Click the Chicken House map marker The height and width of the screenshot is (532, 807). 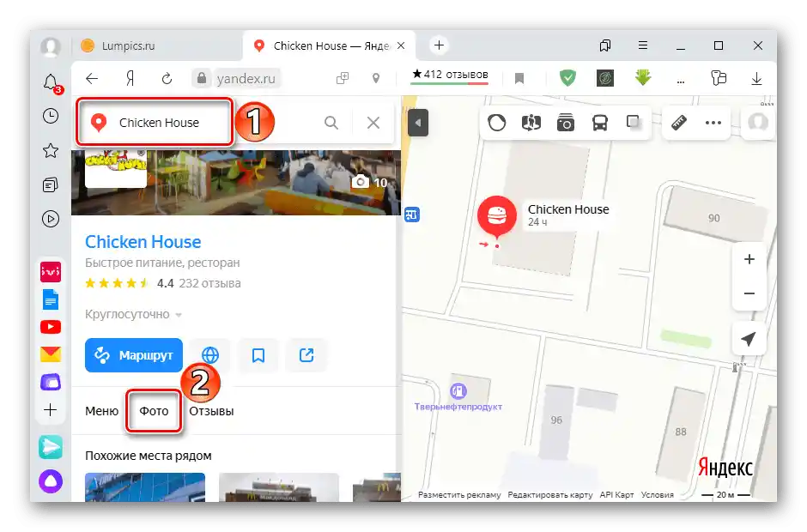[497, 216]
